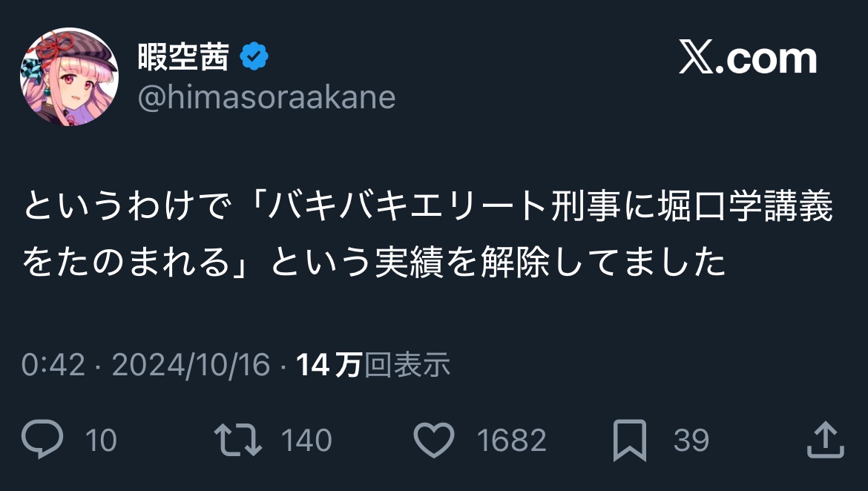The image size is (868, 491).
Task: Open the @himasoraakane handle link
Action: (x=266, y=97)
